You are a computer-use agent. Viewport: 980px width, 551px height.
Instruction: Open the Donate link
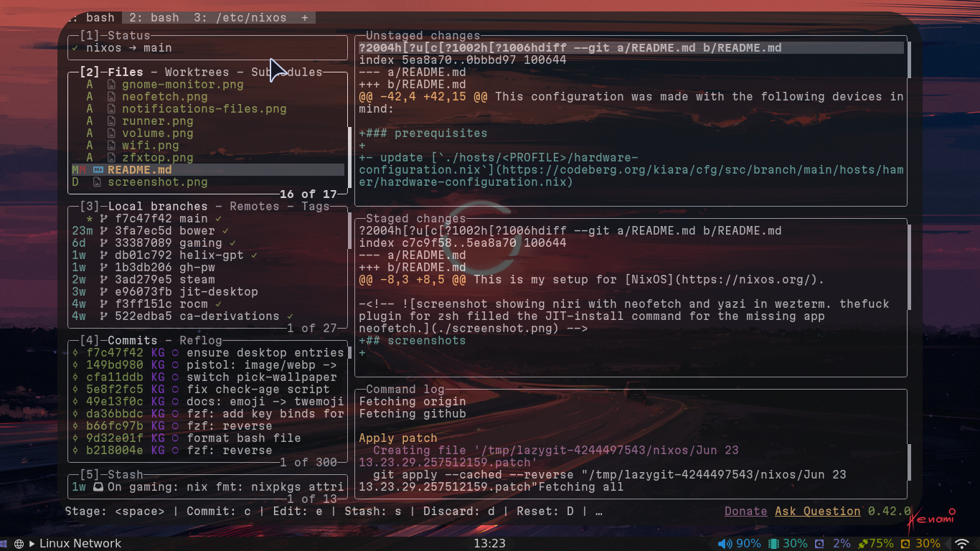(x=746, y=512)
